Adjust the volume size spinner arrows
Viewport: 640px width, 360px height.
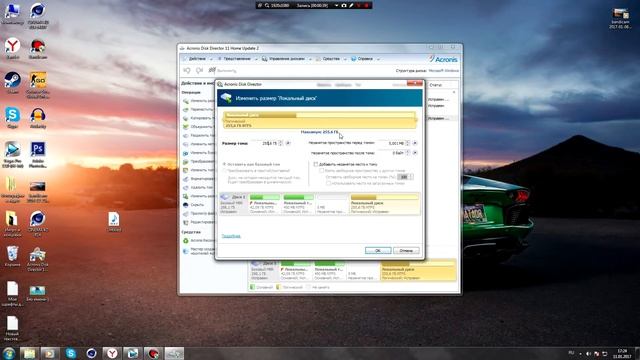tap(280, 143)
